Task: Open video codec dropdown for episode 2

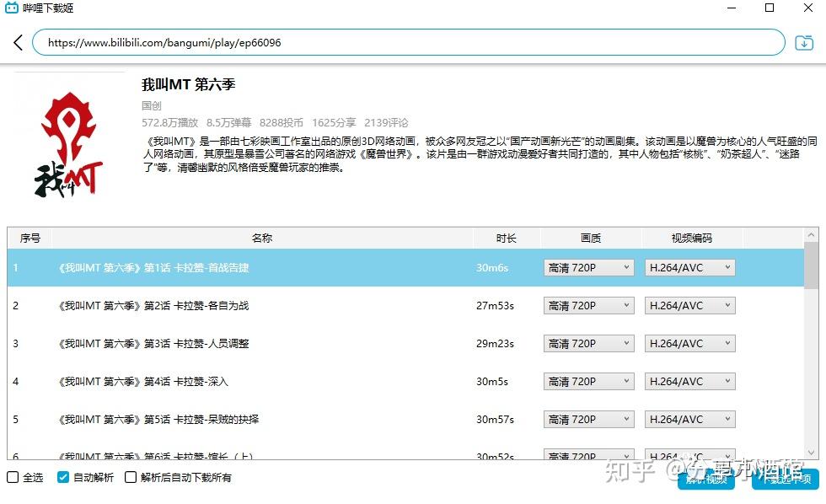Action: point(689,305)
